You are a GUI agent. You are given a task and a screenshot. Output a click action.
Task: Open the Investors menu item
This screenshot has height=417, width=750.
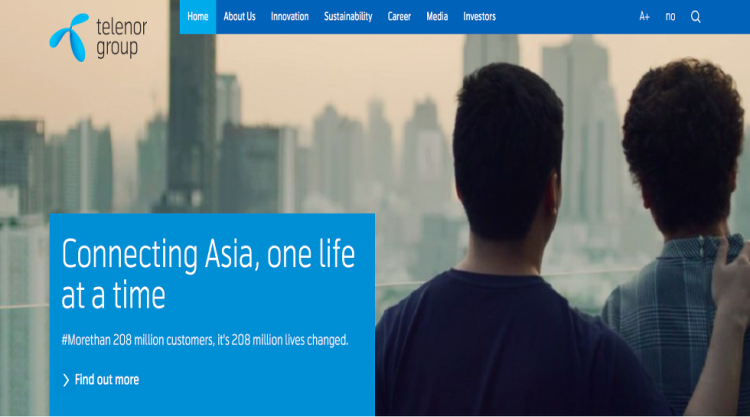click(479, 17)
